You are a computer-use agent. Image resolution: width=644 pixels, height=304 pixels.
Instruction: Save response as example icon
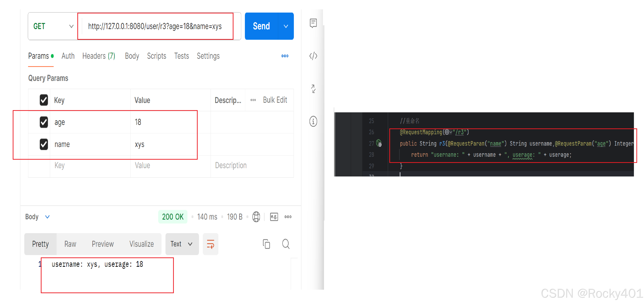[x=274, y=217]
